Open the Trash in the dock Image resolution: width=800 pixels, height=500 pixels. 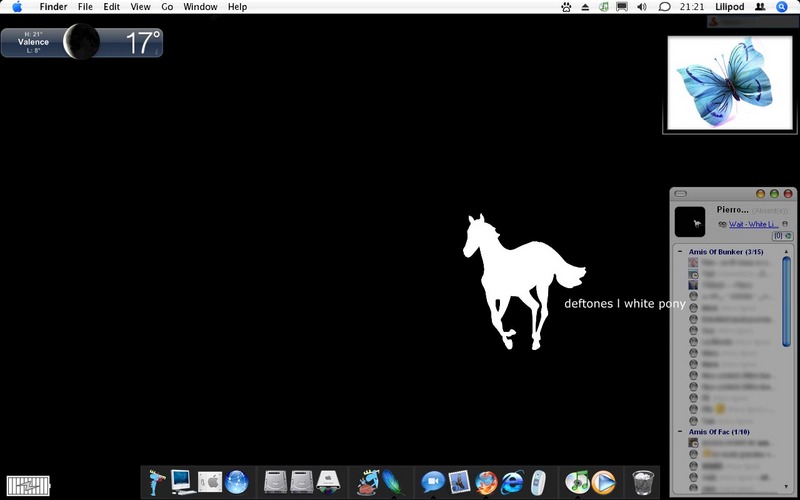643,482
